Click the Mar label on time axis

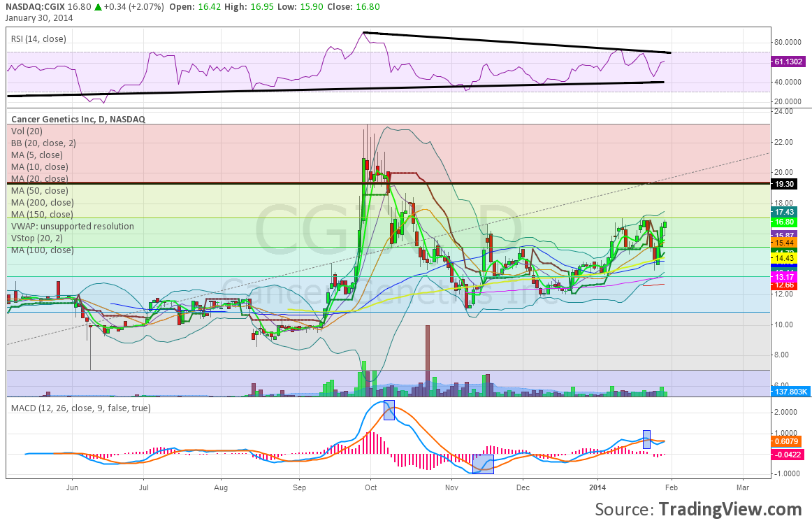[743, 487]
